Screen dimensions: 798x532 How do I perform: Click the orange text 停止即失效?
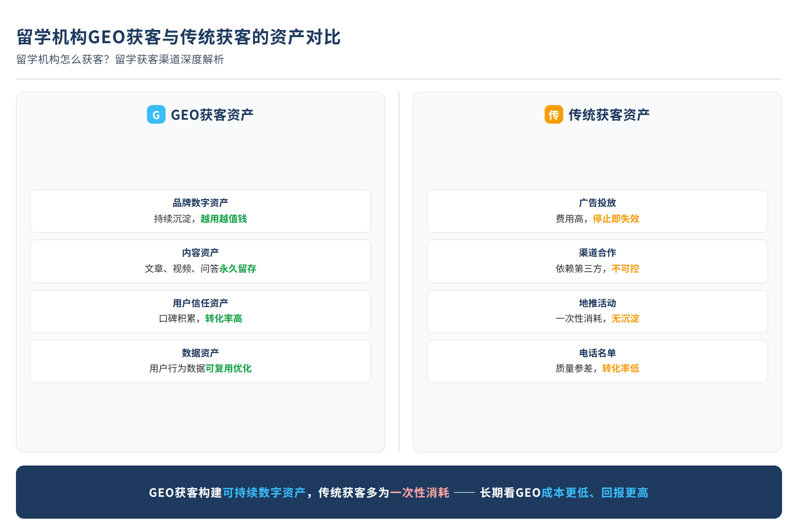pos(616,219)
